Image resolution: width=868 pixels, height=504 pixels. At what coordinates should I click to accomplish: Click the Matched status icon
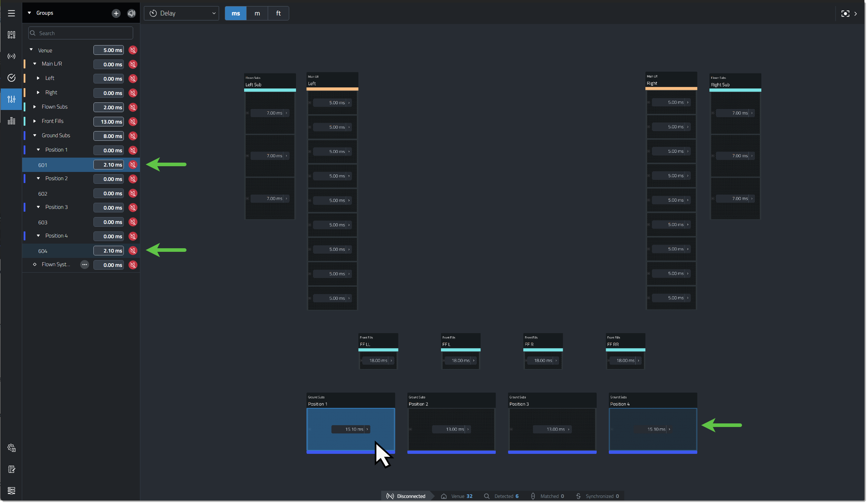tap(533, 496)
